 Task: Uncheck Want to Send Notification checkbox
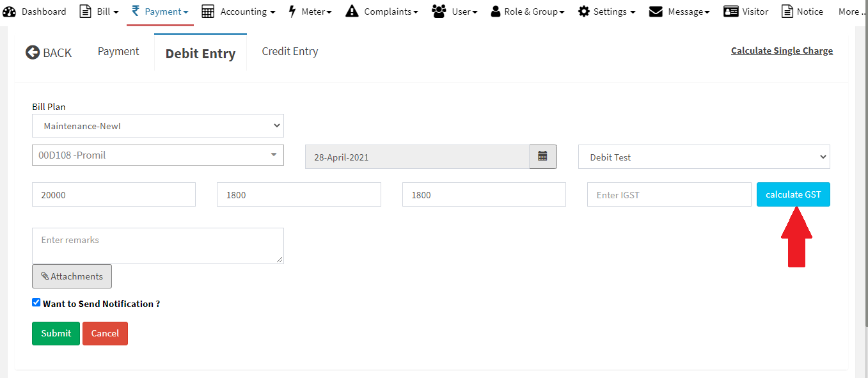coord(36,303)
